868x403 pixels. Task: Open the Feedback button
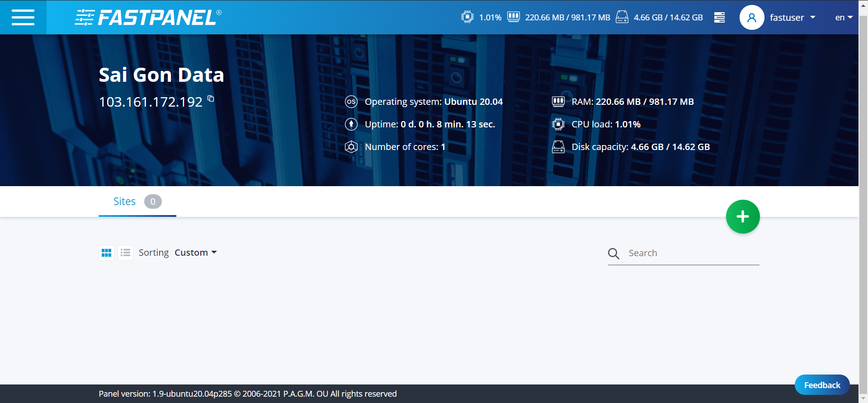pyautogui.click(x=822, y=385)
